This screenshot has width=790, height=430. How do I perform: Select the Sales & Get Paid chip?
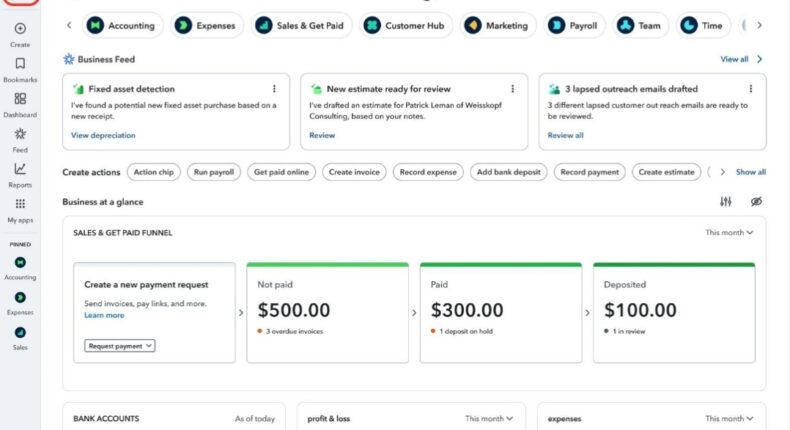[301, 25]
